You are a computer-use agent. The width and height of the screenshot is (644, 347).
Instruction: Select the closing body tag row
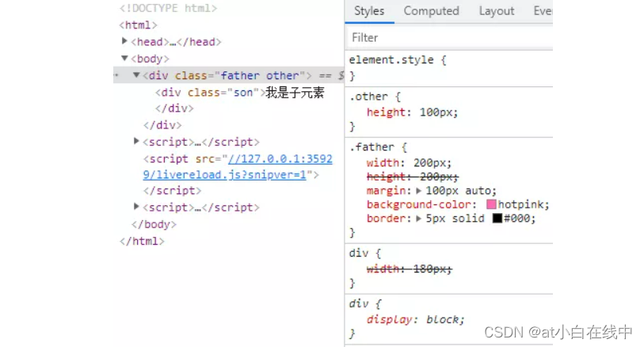[154, 224]
